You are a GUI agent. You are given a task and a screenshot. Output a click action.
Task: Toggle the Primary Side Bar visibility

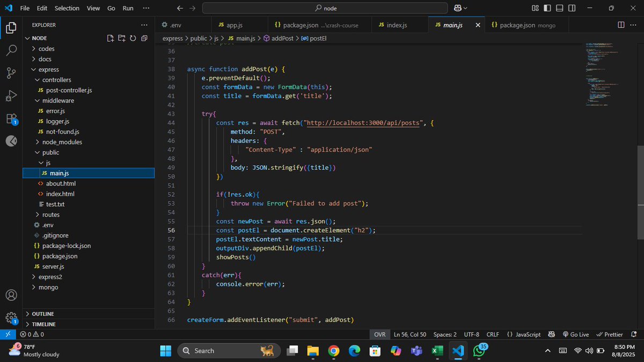point(547,8)
